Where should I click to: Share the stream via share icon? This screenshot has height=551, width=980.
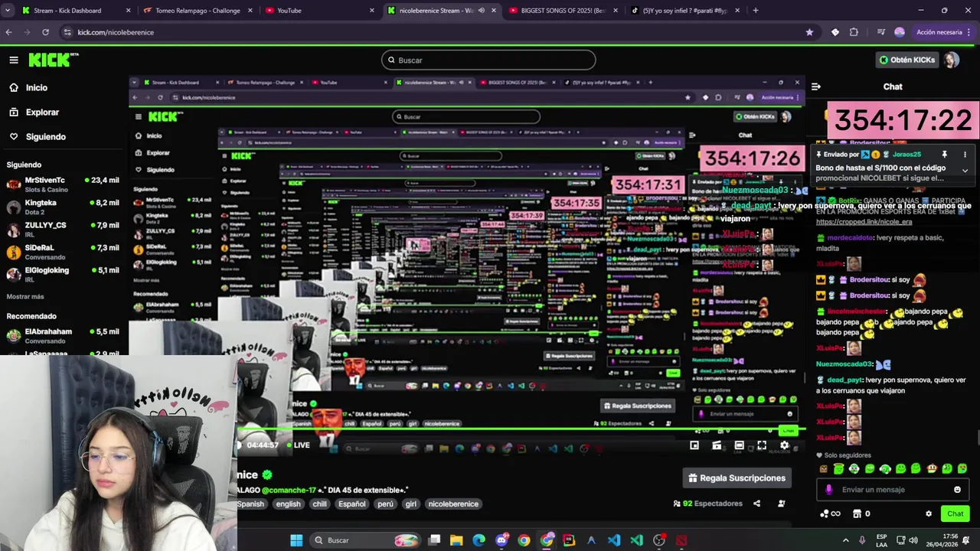coord(756,504)
